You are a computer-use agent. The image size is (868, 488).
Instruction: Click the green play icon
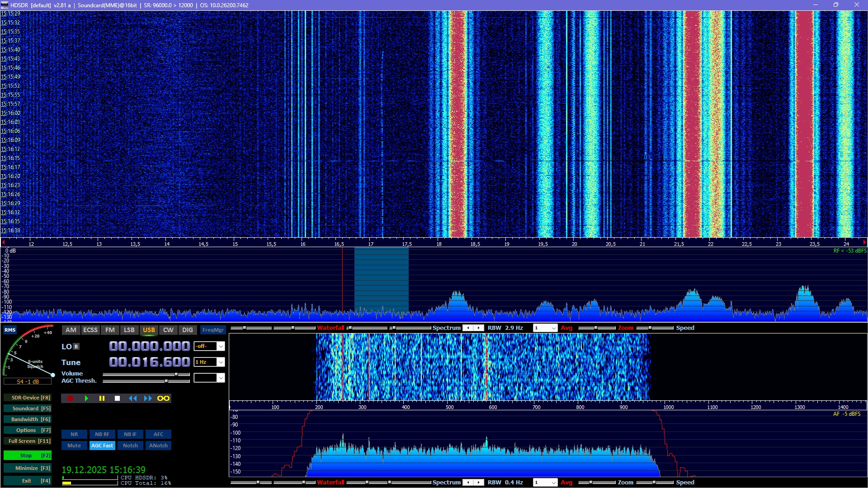[x=86, y=398]
